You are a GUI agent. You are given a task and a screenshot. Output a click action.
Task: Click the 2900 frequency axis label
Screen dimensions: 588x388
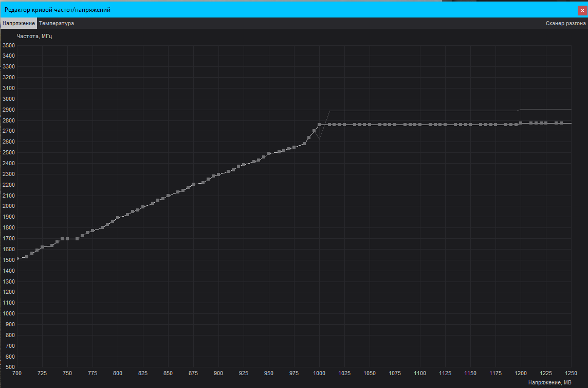9,110
